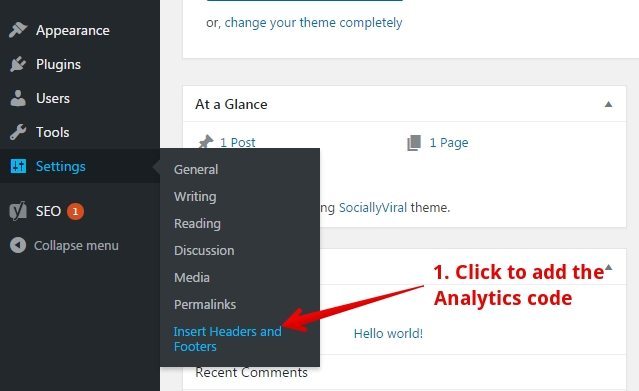Click the Users person icon

[18, 98]
